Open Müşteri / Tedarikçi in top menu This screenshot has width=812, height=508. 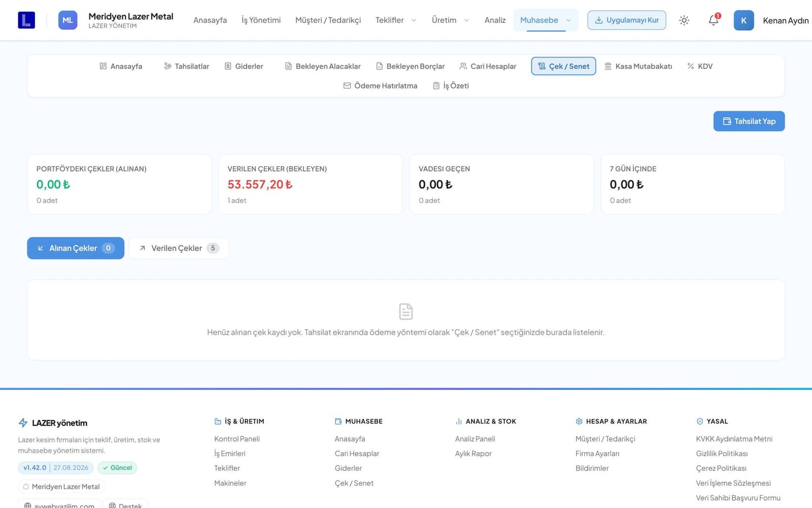[x=328, y=20]
